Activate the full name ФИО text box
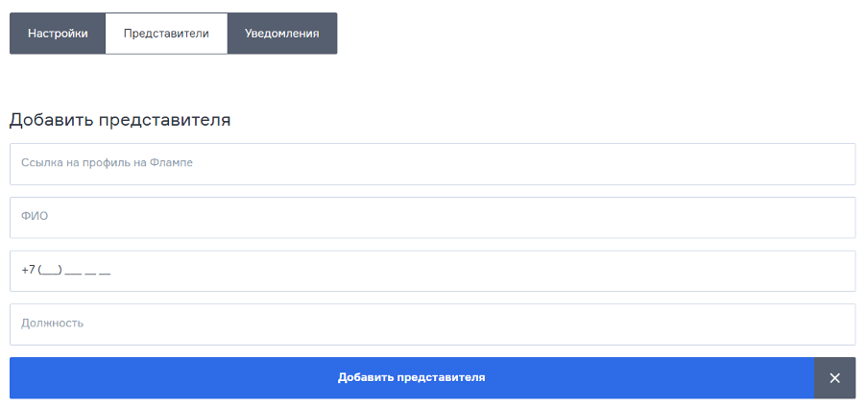The height and width of the screenshot is (407, 868). click(432, 218)
